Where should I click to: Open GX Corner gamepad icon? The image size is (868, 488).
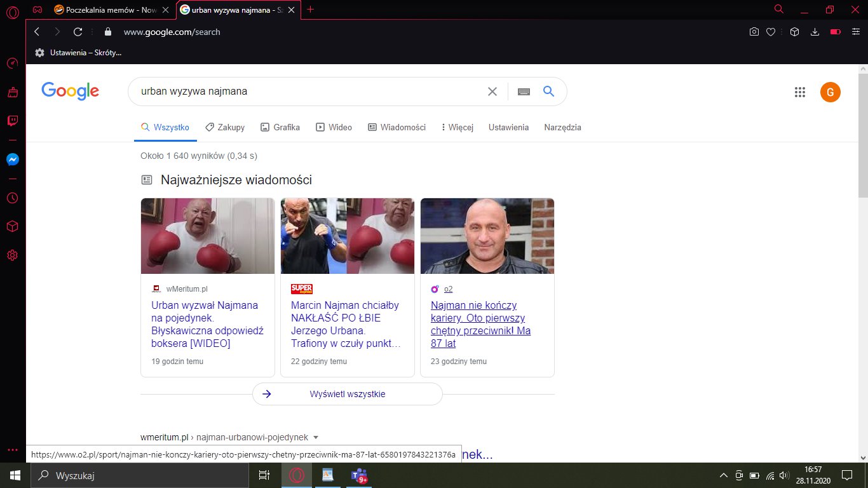[37, 10]
